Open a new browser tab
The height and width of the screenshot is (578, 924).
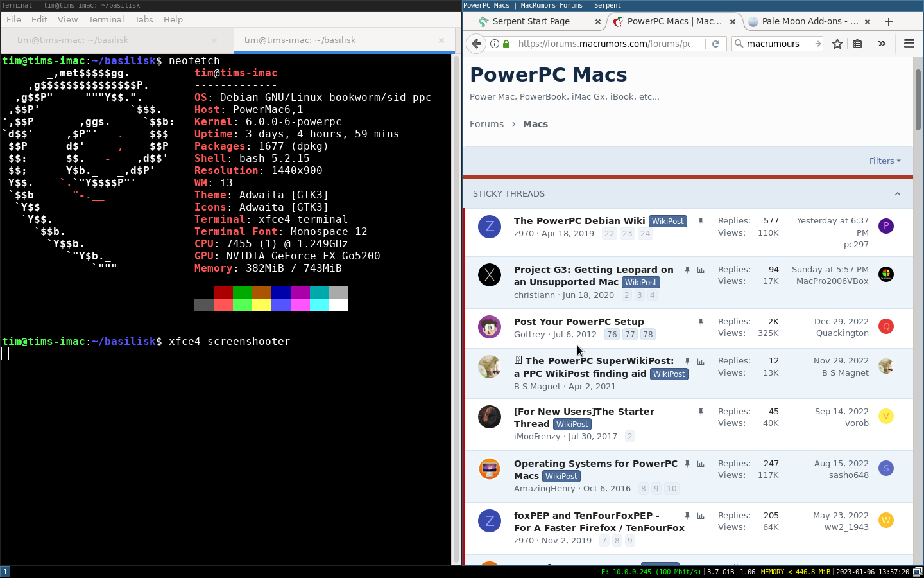tap(889, 22)
